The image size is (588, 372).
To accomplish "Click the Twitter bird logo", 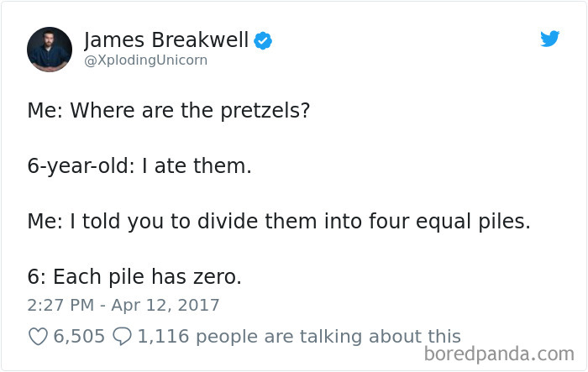I will pyautogui.click(x=549, y=39).
